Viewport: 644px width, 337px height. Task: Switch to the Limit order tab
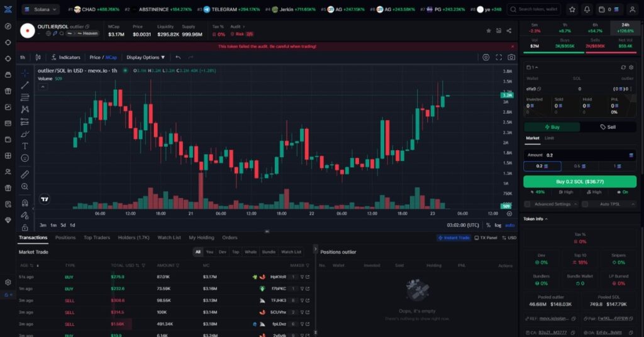click(x=549, y=138)
